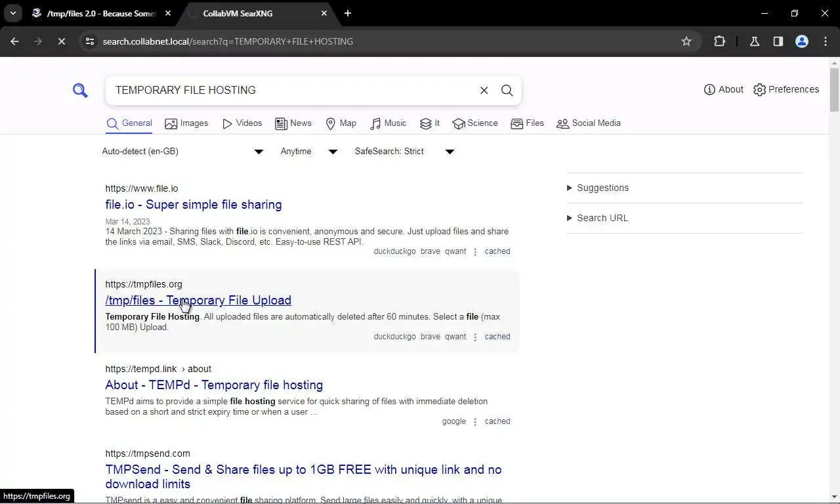Open a new browser tab
The width and height of the screenshot is (840, 504).
[348, 13]
